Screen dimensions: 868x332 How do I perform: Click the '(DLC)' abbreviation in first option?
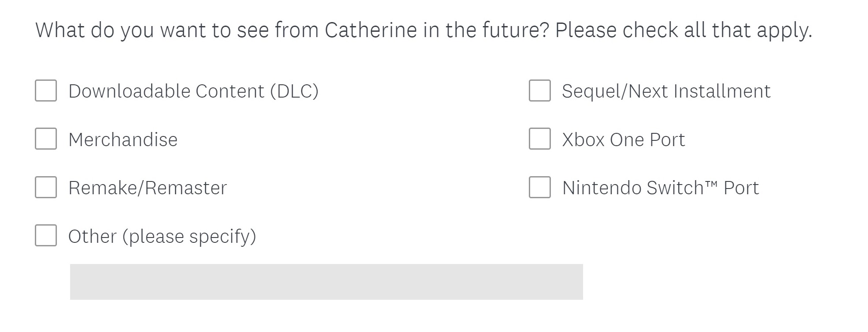[294, 91]
